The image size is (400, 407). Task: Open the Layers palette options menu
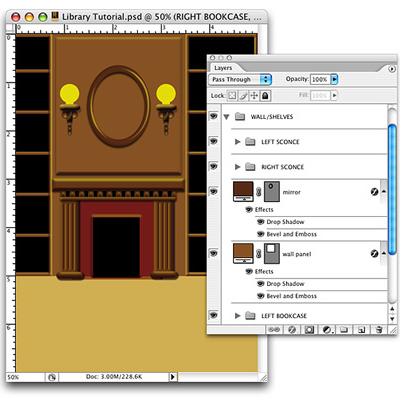(x=392, y=69)
